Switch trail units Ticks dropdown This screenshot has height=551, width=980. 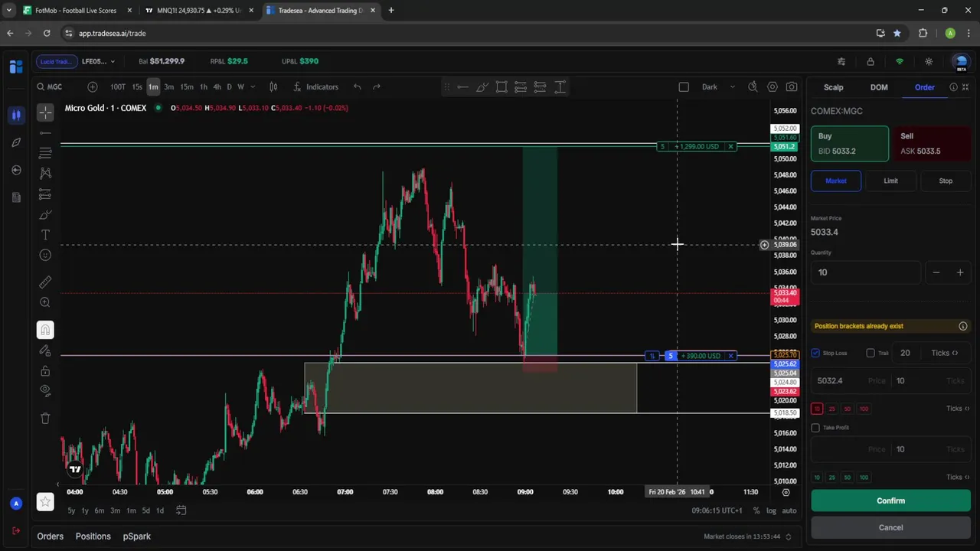[945, 353]
